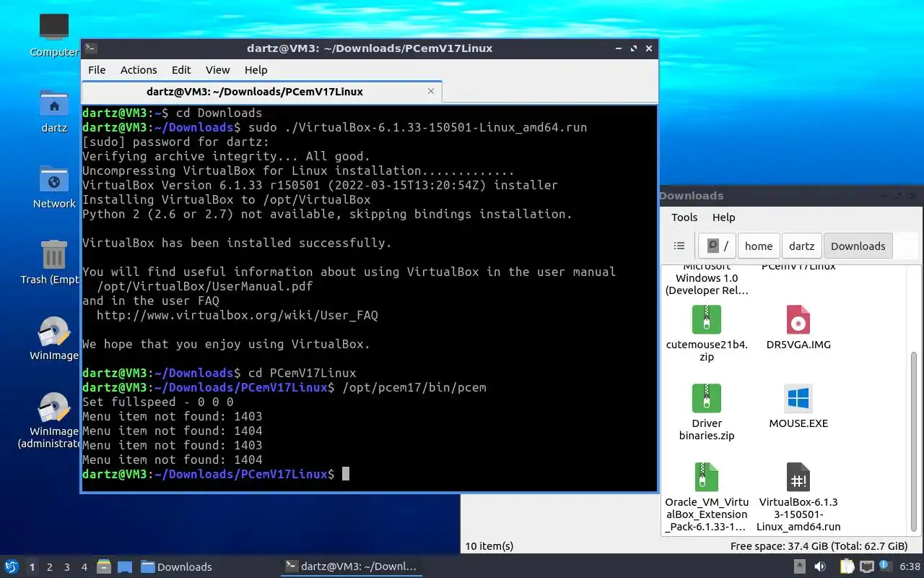Viewport: 924px width, 578px height.
Task: Open the Network desktop icon
Action: (54, 187)
